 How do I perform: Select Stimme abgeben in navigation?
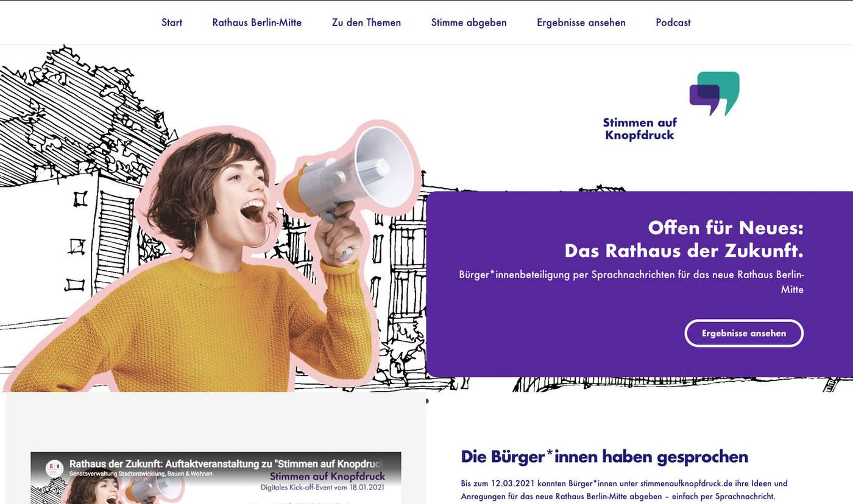coord(469,23)
